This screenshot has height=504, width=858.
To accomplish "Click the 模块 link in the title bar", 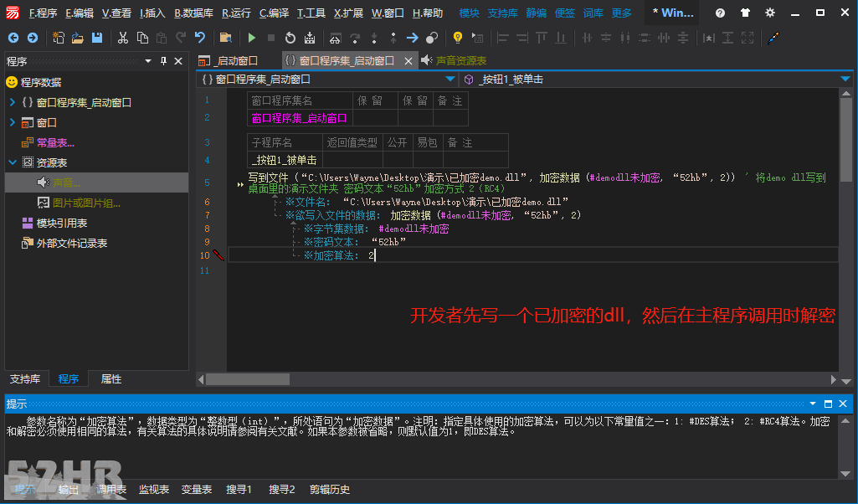I will (x=469, y=13).
